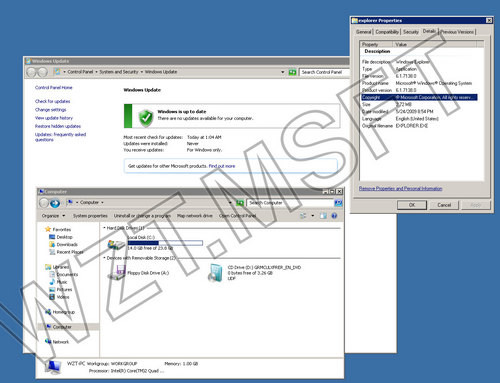This screenshot has width=500, height=383.
Task: Switch to Compatibility tab
Action: click(387, 32)
